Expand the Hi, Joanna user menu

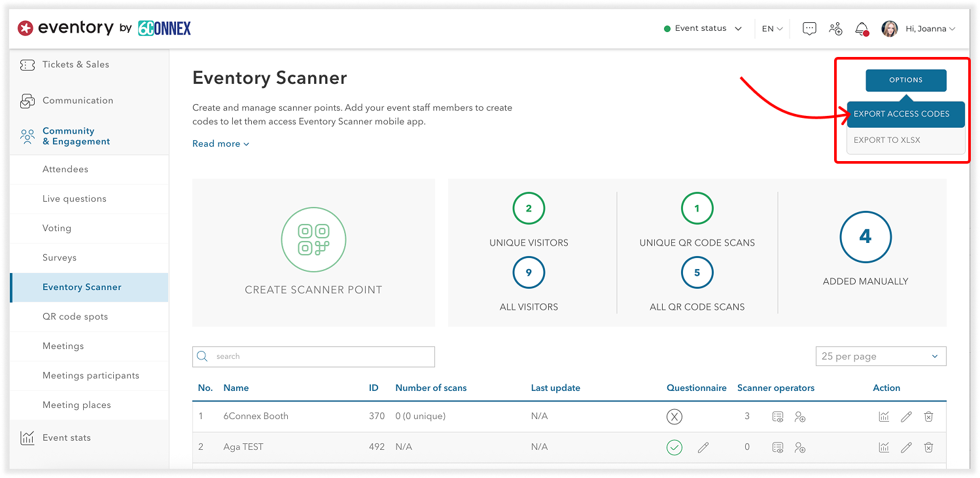[x=930, y=29]
